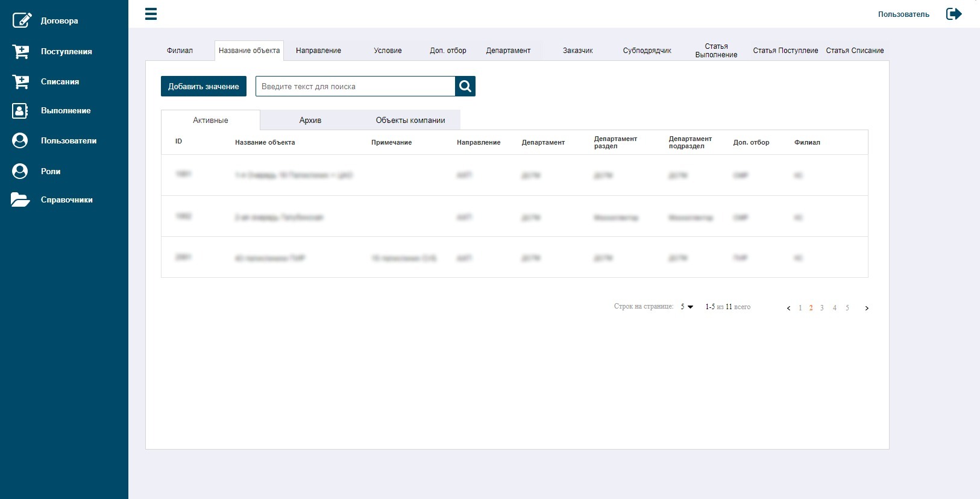This screenshot has height=499, width=980.
Task: Click the Доп. отбор column header
Action: pyautogui.click(x=751, y=142)
